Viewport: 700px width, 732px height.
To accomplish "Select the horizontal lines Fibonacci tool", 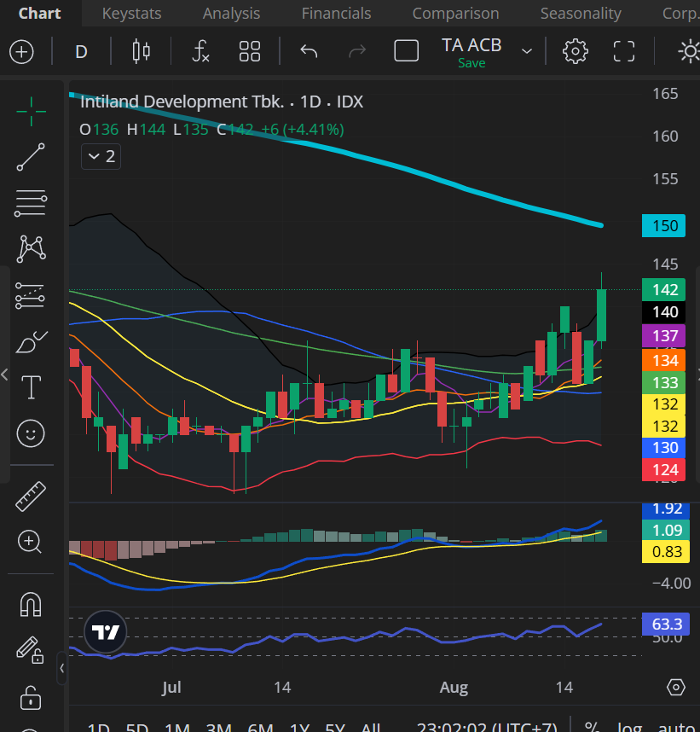I will (x=31, y=203).
